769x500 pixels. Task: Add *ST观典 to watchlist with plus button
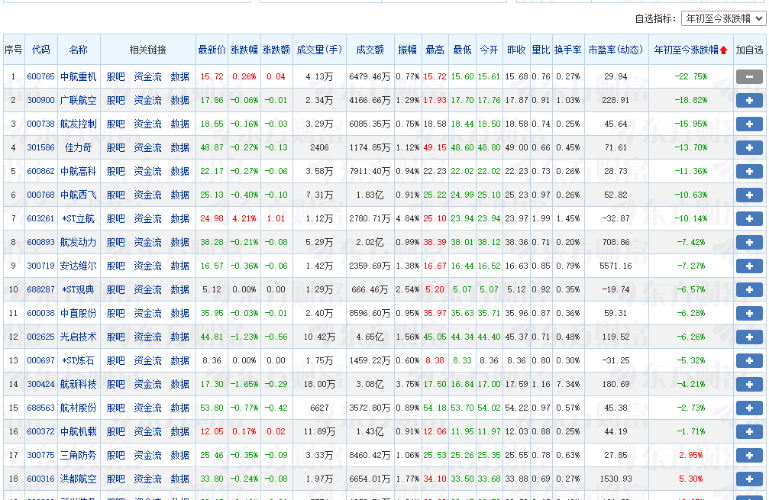point(749,290)
